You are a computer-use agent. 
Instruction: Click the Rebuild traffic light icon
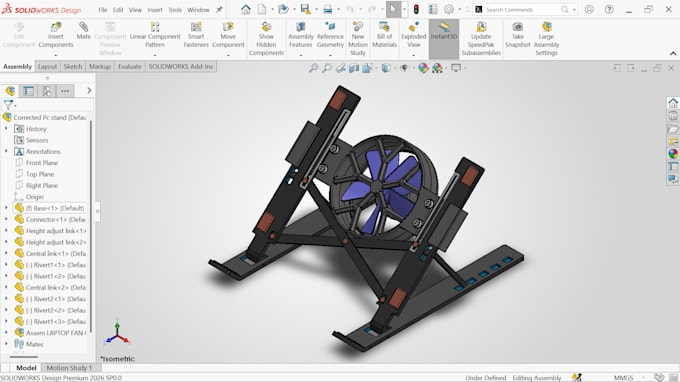(416, 9)
